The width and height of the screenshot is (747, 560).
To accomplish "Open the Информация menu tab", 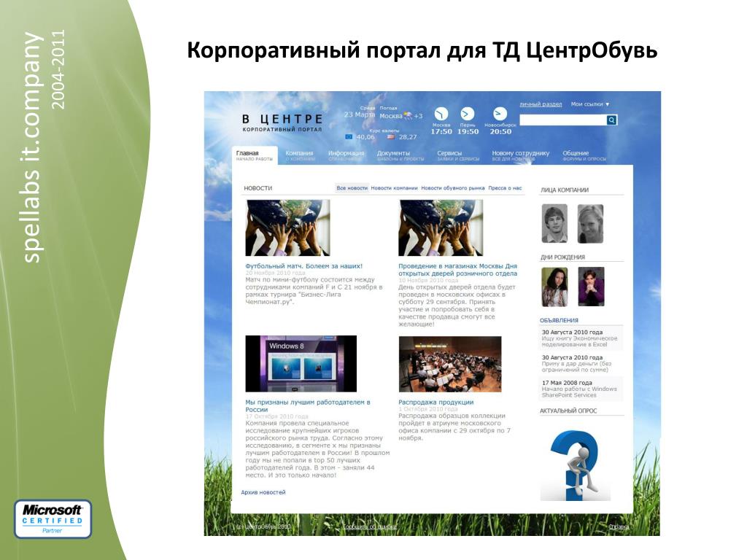I will [x=346, y=156].
